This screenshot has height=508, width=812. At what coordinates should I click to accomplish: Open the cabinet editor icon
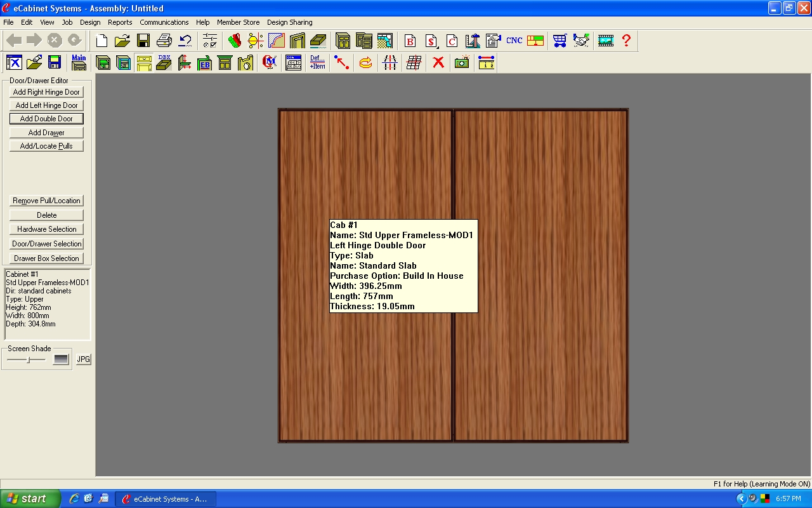343,41
